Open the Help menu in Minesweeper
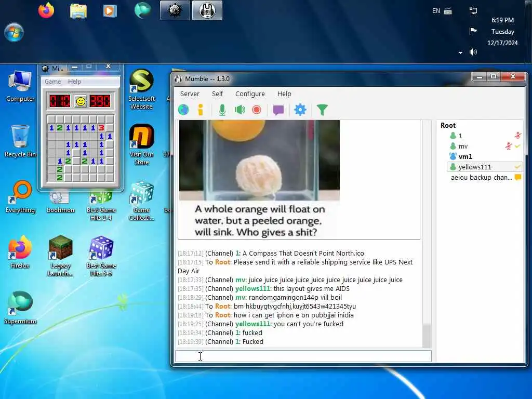 [74, 82]
